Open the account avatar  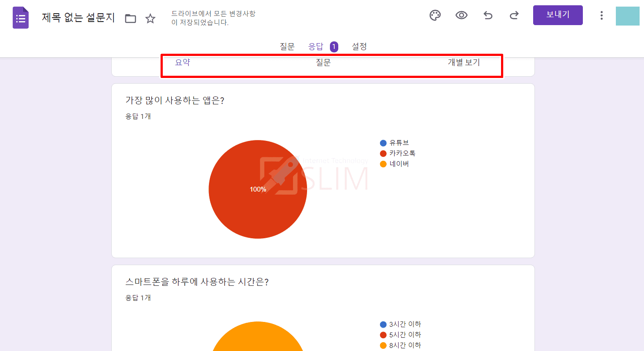628,16
